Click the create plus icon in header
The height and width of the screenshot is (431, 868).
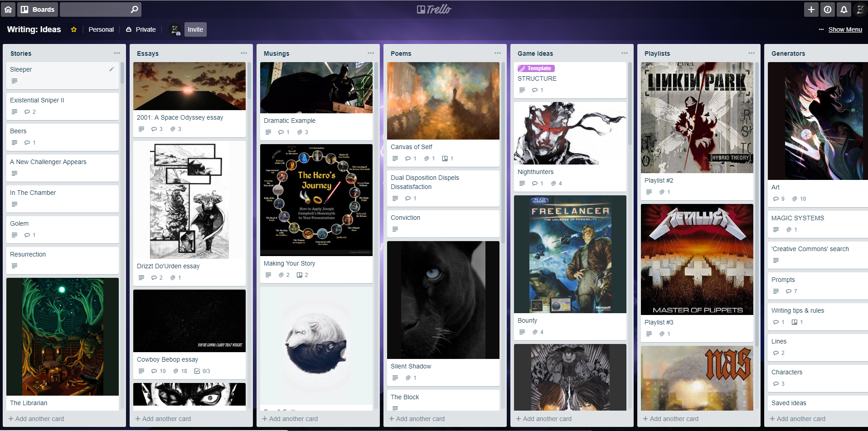[x=811, y=10]
